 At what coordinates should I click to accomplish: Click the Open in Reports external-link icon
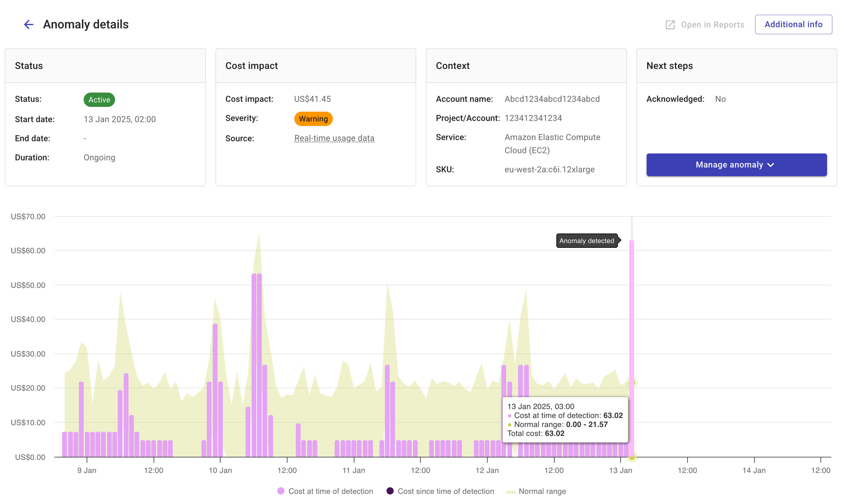click(670, 25)
